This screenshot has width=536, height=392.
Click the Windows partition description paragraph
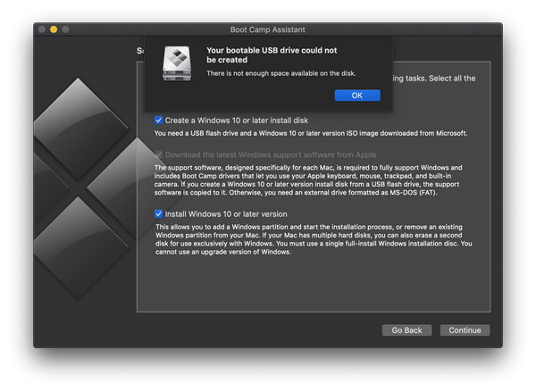314,239
